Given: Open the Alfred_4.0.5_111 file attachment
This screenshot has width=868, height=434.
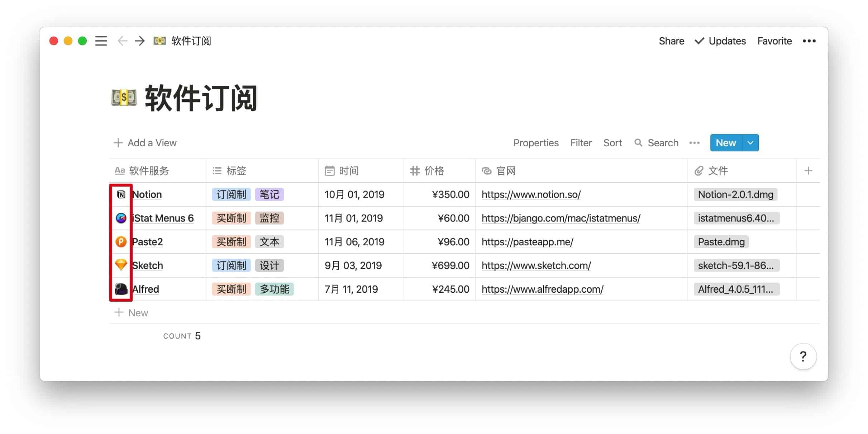Looking at the screenshot, I should tap(736, 289).
